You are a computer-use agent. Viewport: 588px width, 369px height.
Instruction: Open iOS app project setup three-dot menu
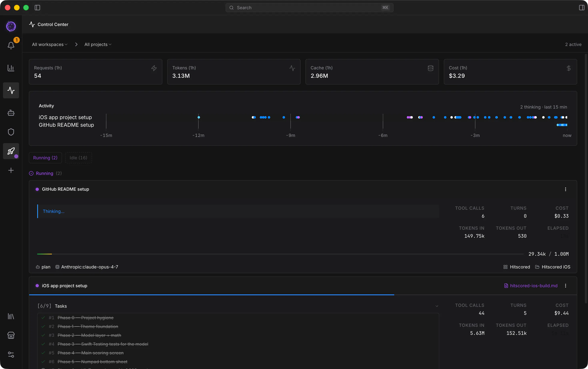tap(566, 285)
